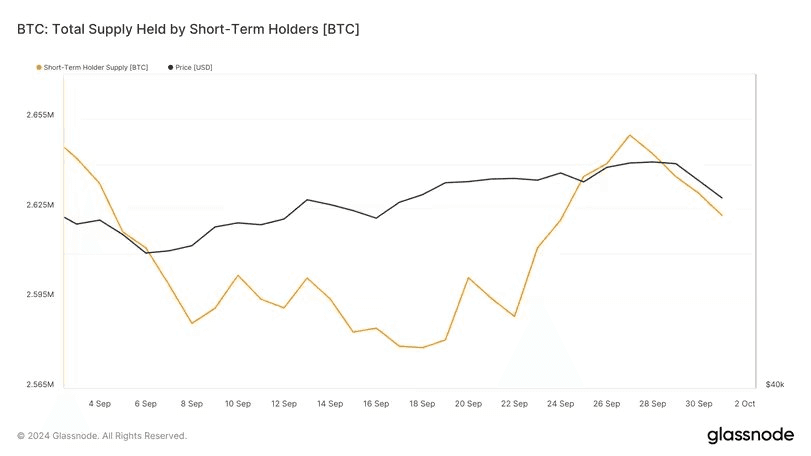
Task: Select the 22 Sep date tick
Action: click(514, 404)
